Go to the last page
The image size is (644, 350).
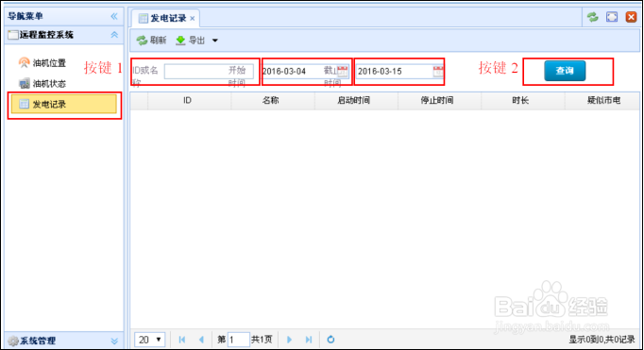click(x=309, y=340)
